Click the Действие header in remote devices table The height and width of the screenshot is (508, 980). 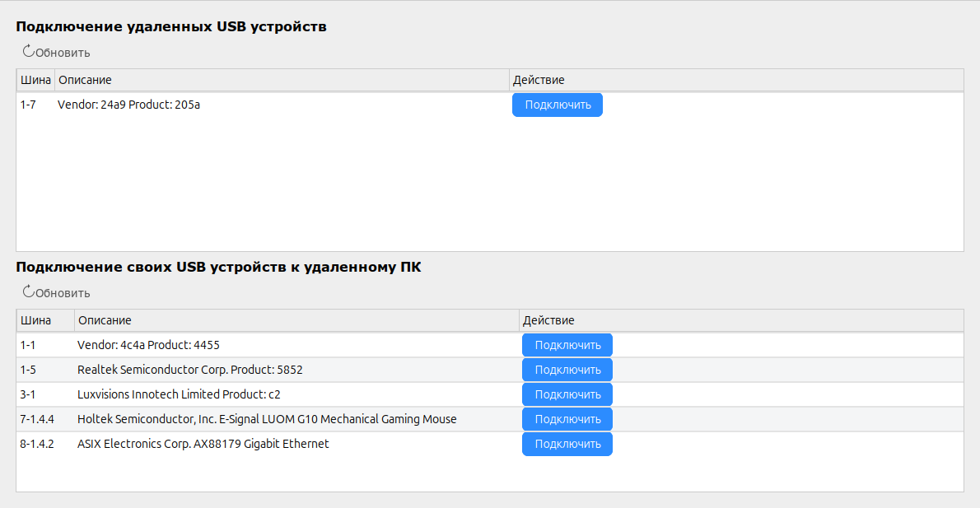coord(539,80)
